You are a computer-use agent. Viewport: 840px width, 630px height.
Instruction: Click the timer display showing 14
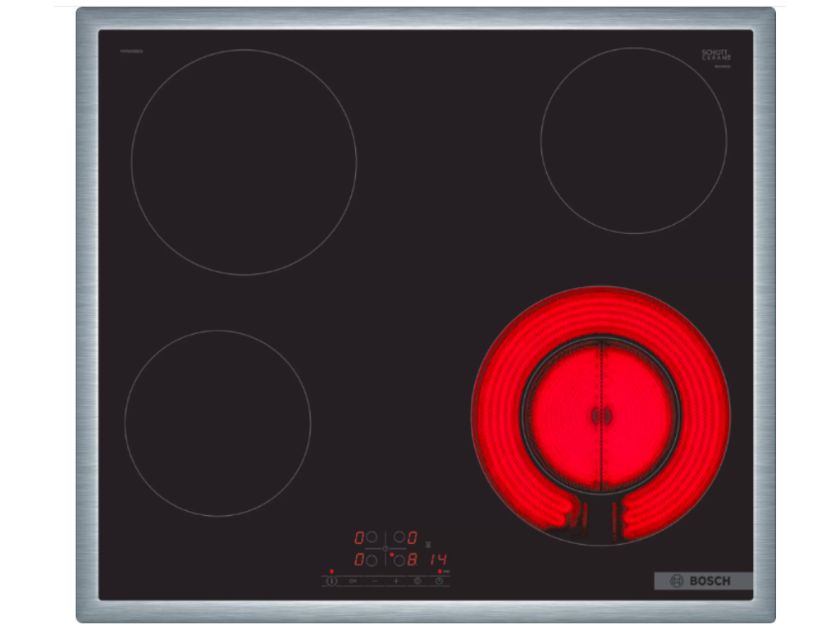point(436,560)
